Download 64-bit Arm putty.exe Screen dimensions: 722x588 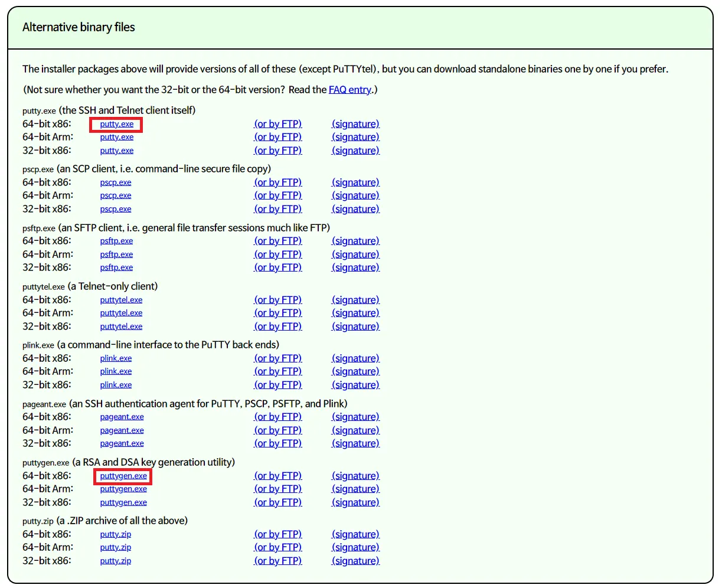(x=117, y=137)
